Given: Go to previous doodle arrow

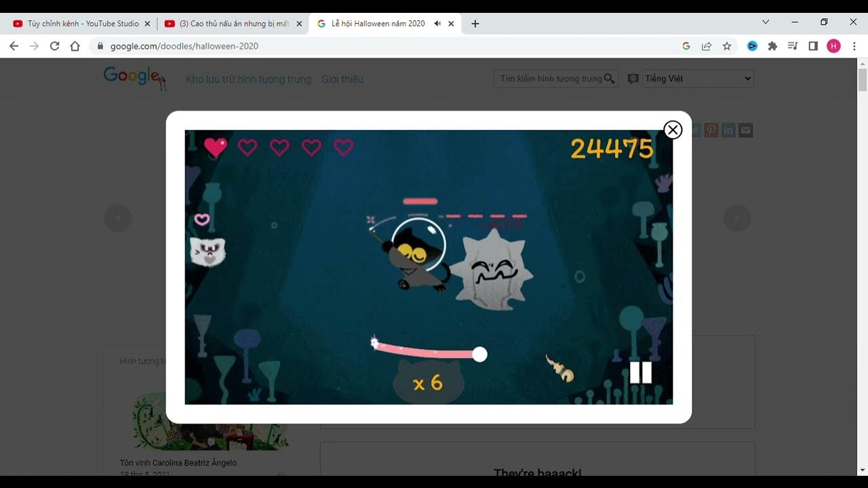Looking at the screenshot, I should click(x=118, y=218).
